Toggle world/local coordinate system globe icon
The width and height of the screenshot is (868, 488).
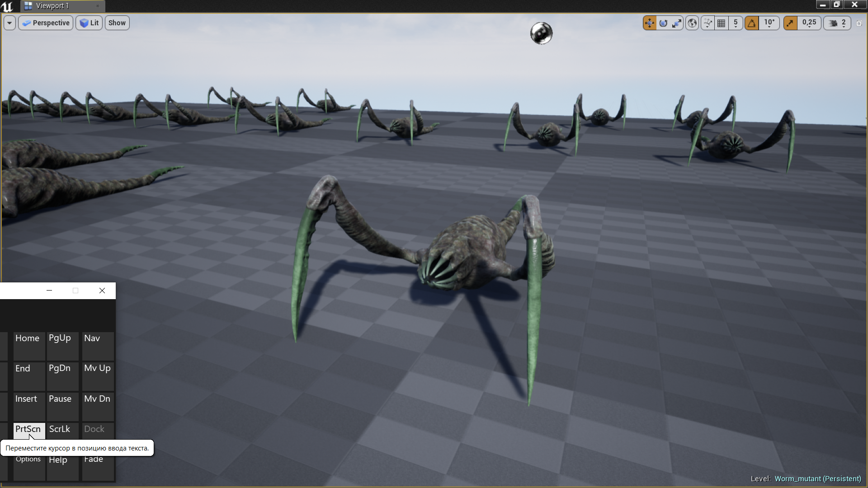[x=692, y=23]
